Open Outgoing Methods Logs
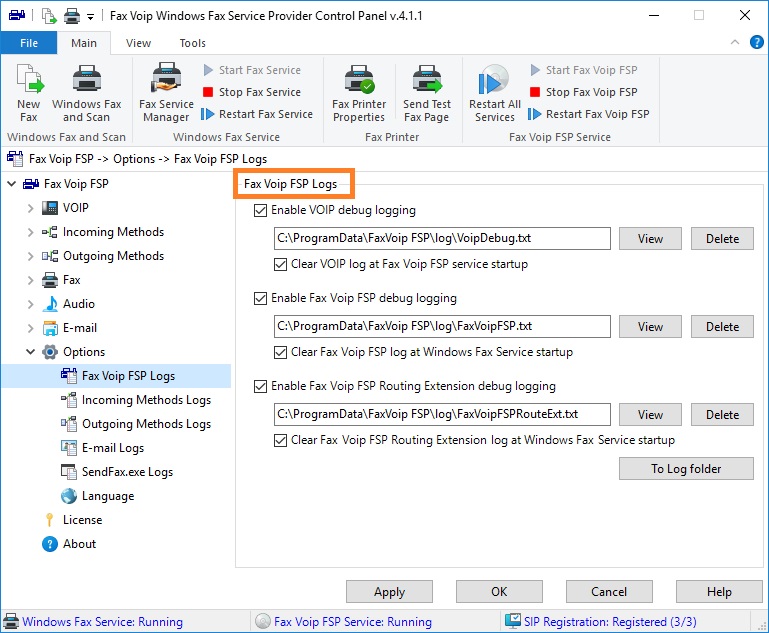The image size is (769, 633). point(136,424)
